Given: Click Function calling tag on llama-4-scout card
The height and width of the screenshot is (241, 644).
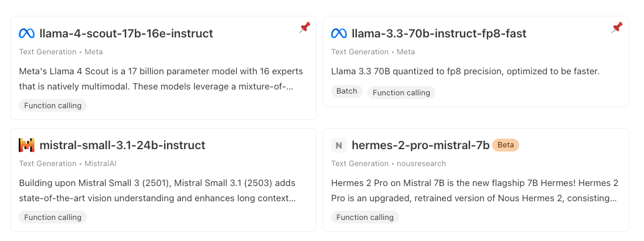Looking at the screenshot, I should pyautogui.click(x=53, y=106).
